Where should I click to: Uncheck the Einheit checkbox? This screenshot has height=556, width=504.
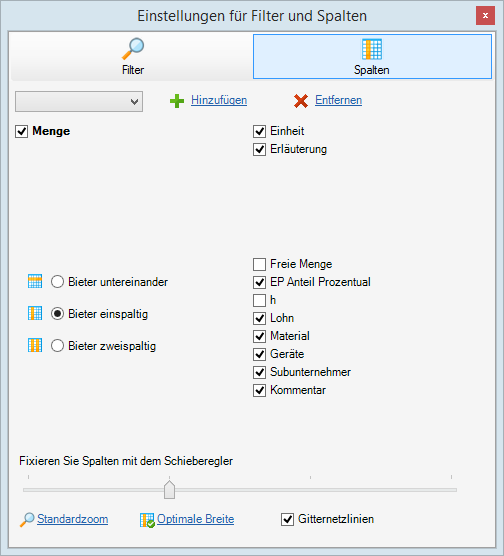259,131
